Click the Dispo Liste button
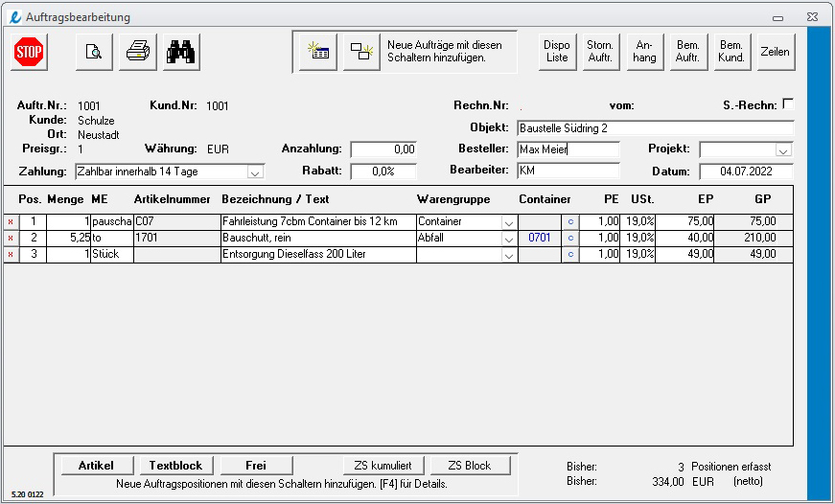Screen dimensions: 835x504 557,52
